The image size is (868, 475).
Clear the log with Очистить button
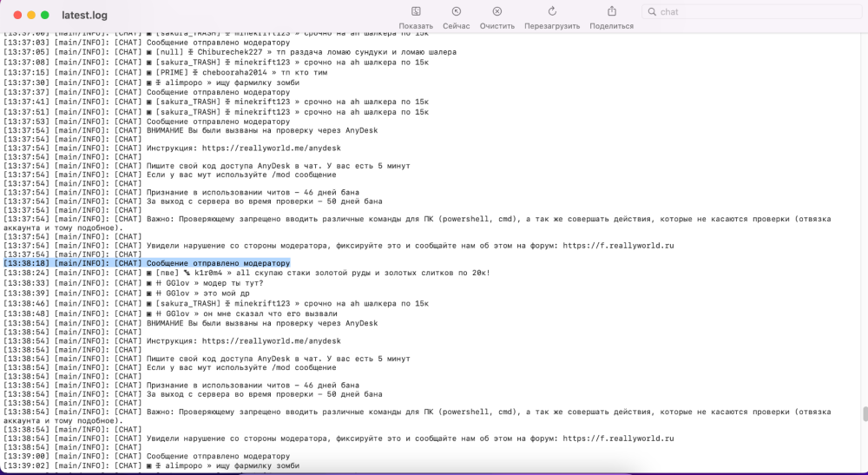point(497,18)
